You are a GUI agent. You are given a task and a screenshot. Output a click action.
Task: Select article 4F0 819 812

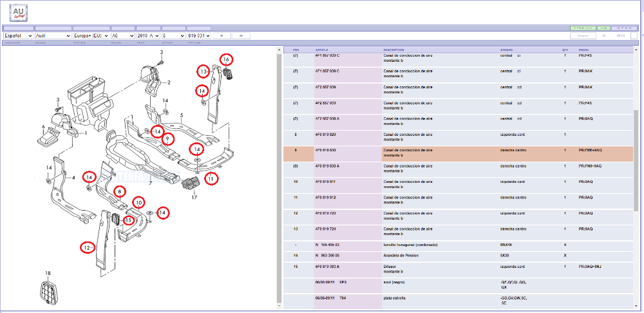pos(325,197)
